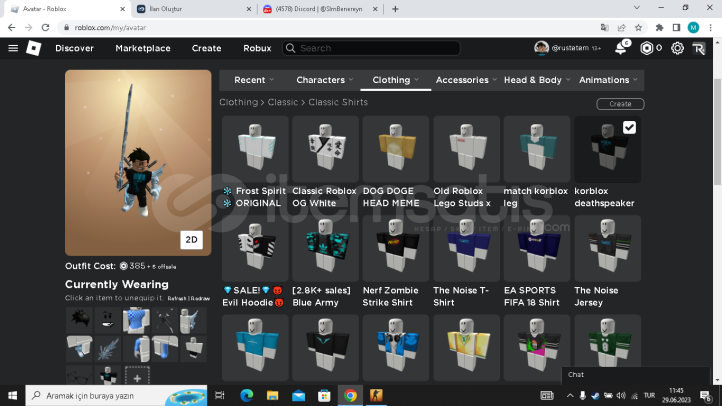722x406 pixels.
Task: Click the search magnifier icon
Action: 291,48
